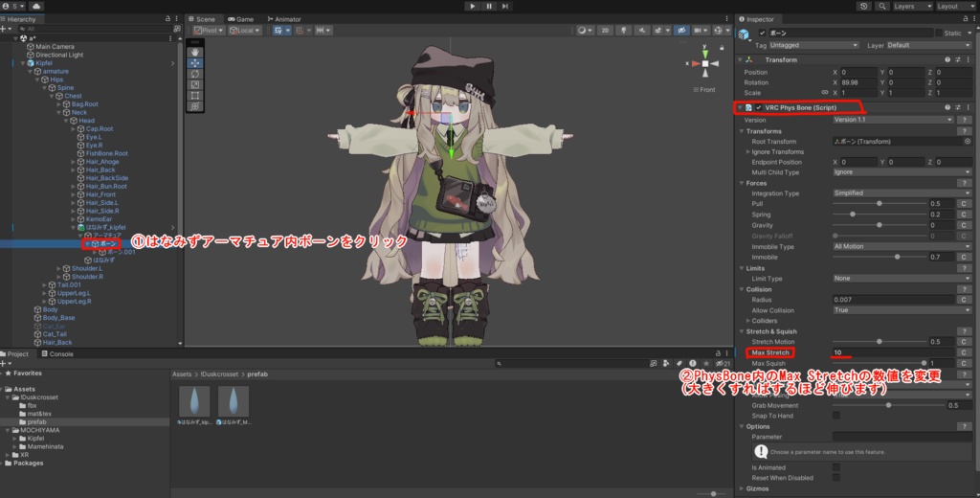Viewport: 980px width, 498px height.
Task: Click the Root Transform object picker icon
Action: tap(968, 142)
